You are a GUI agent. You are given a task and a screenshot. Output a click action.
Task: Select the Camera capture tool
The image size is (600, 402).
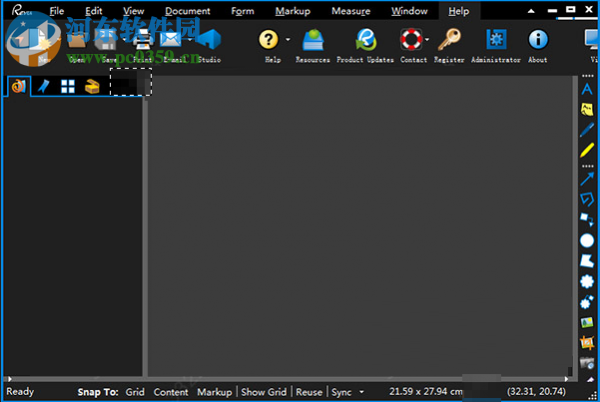click(x=587, y=363)
